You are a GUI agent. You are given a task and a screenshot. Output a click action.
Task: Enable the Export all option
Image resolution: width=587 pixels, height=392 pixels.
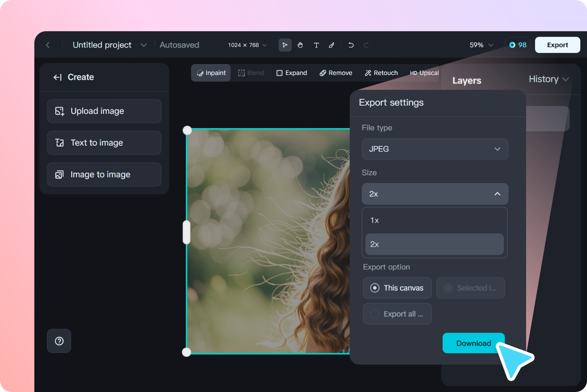(x=397, y=314)
